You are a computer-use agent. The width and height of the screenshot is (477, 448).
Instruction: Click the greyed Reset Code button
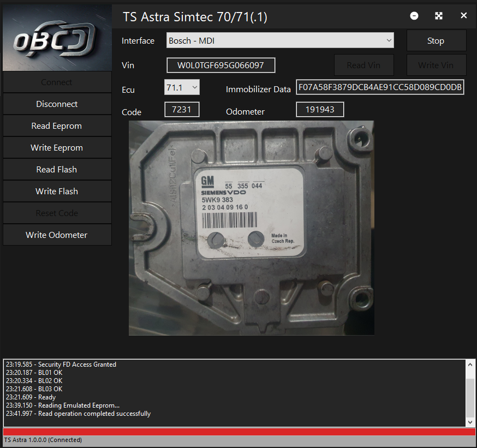[57, 213]
